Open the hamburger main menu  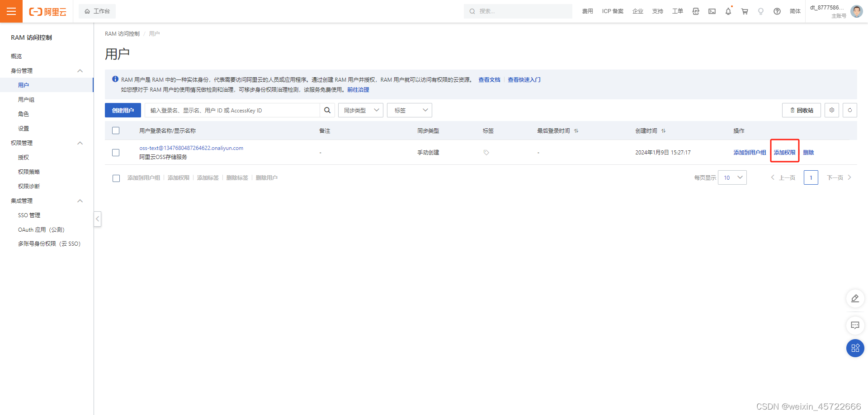click(11, 11)
